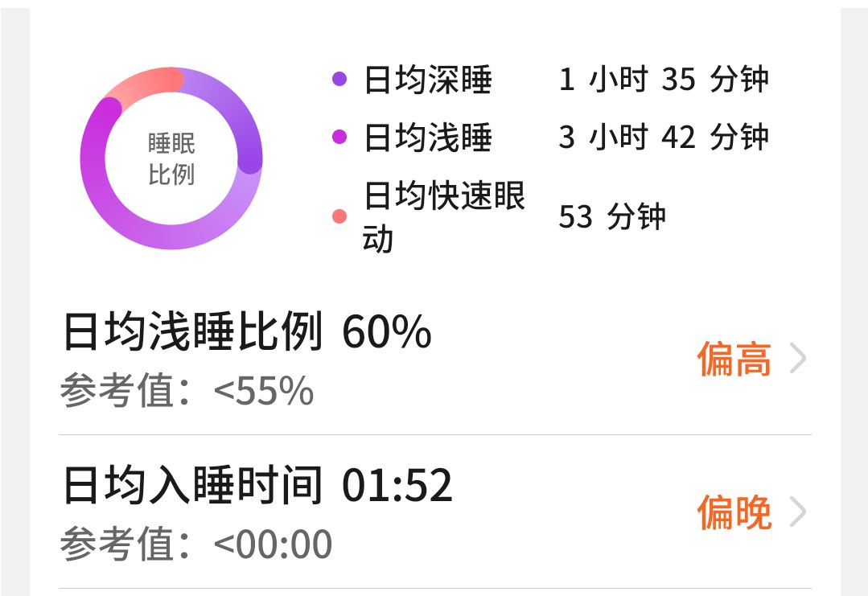Tap the salmon REM segment of the ring

145,83
